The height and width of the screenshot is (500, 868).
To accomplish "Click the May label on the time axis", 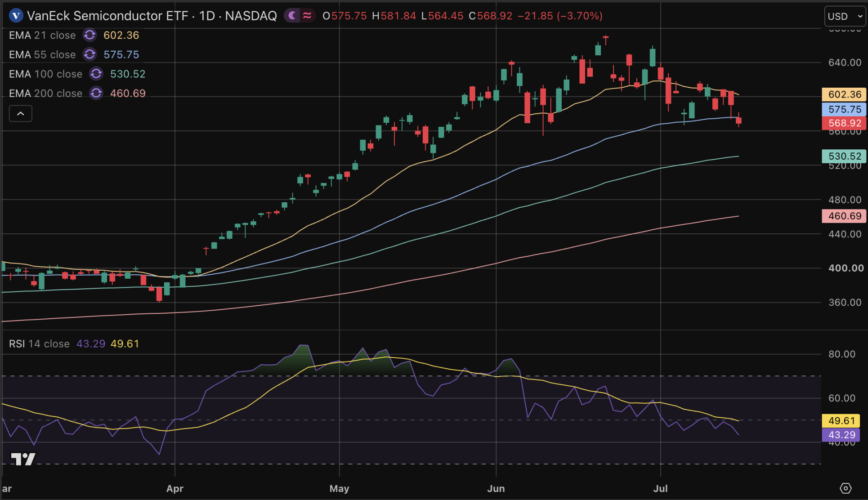I will point(339,488).
